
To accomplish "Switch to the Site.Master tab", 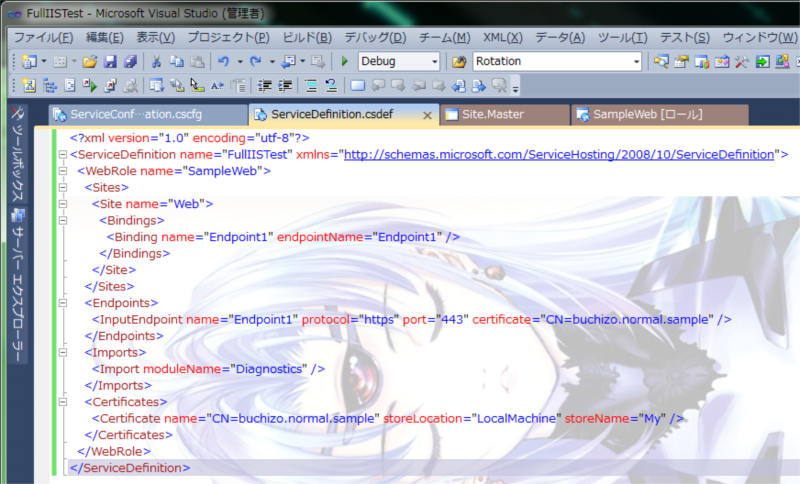I will pos(505,115).
